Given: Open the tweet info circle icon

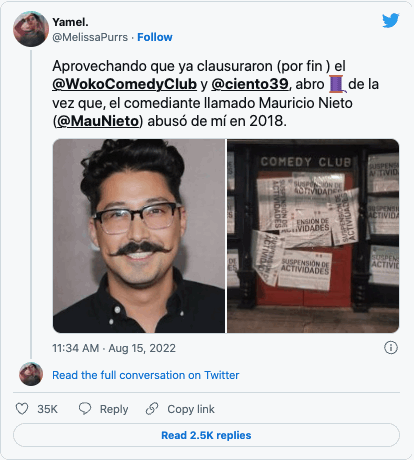Looking at the screenshot, I should point(391,348).
